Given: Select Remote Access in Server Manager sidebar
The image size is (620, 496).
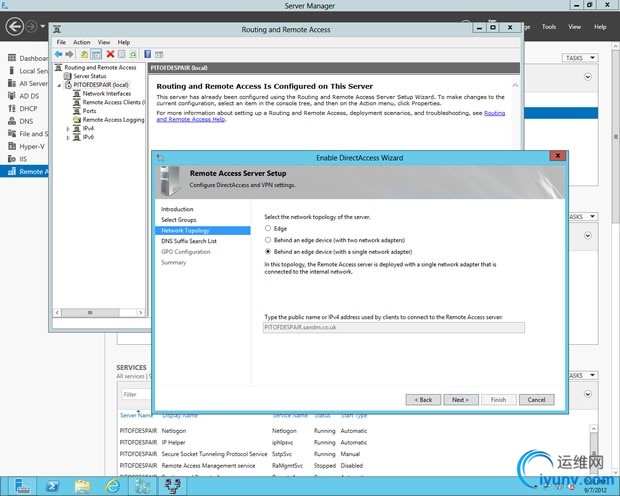Looking at the screenshot, I should (x=25, y=171).
